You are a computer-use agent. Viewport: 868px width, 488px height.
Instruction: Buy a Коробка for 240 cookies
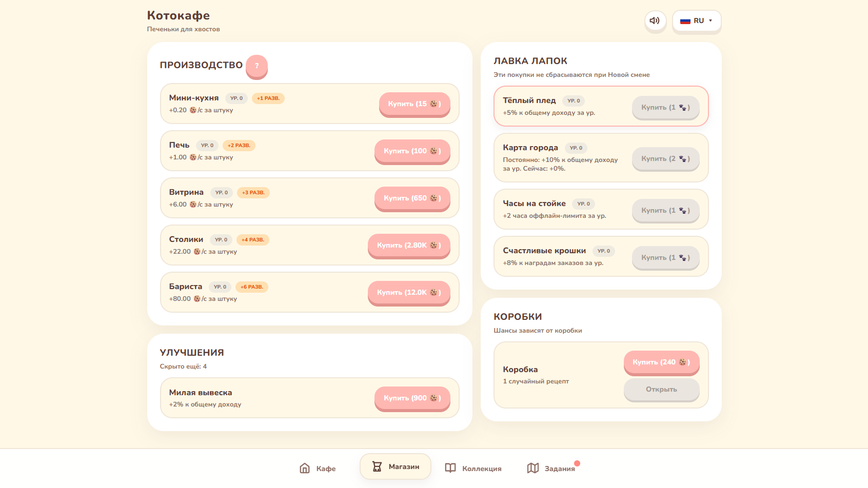click(x=662, y=362)
